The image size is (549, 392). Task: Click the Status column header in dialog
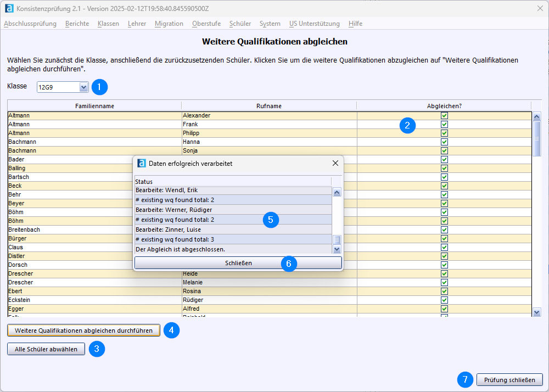pyautogui.click(x=233, y=182)
